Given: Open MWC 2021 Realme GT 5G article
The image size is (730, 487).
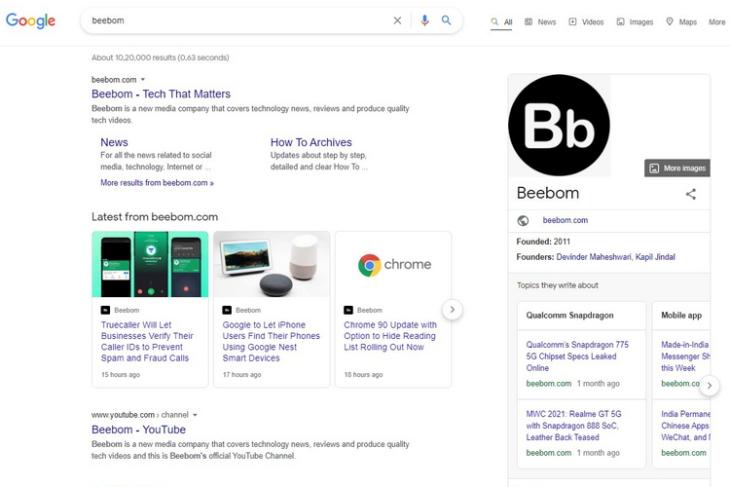Looking at the screenshot, I should [x=574, y=426].
